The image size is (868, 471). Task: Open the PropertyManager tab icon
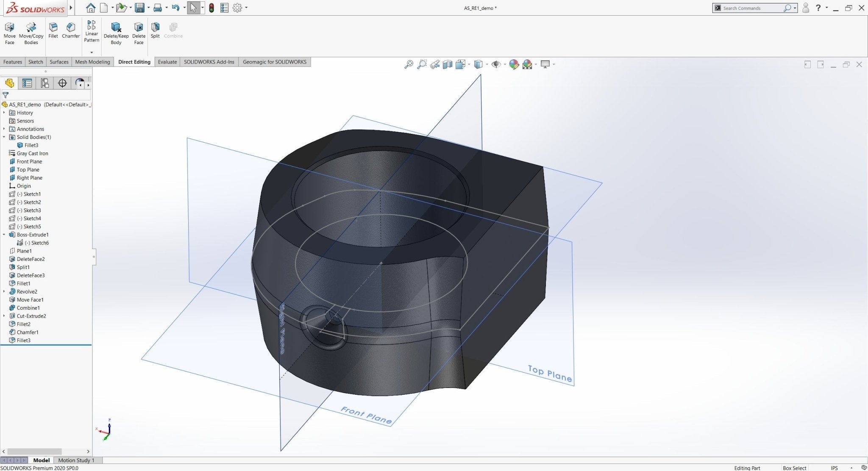27,83
